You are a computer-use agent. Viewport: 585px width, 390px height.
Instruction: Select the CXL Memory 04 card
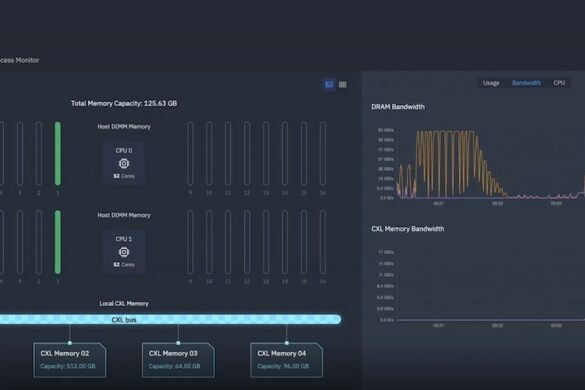tap(287, 360)
